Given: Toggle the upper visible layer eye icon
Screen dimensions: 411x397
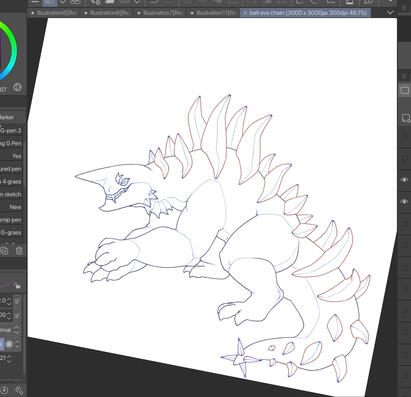Looking at the screenshot, I should (404, 180).
